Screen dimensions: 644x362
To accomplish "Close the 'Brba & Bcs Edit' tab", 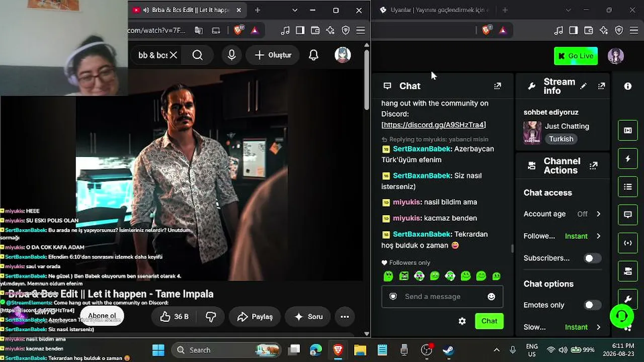I will 238,10.
